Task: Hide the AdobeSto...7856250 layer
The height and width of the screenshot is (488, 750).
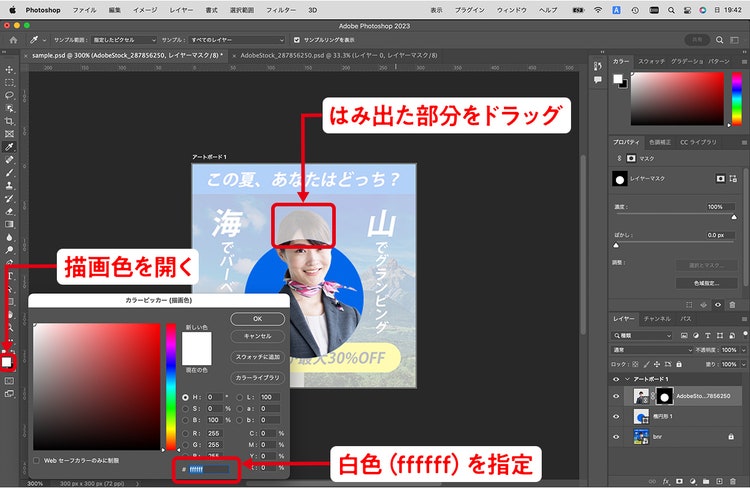Action: click(x=616, y=397)
